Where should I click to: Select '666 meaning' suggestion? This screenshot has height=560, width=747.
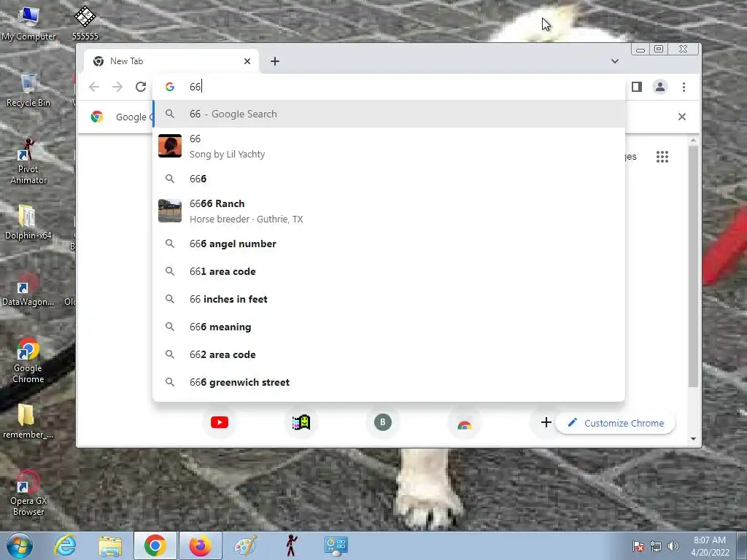point(389,327)
